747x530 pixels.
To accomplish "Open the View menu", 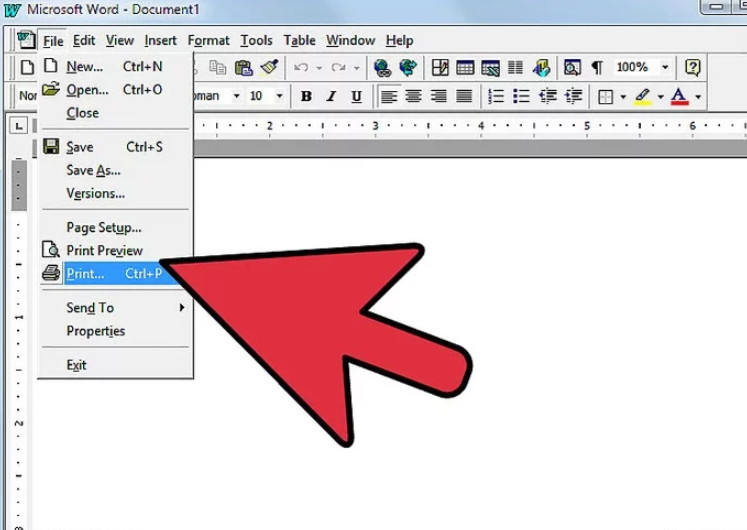I will point(120,40).
